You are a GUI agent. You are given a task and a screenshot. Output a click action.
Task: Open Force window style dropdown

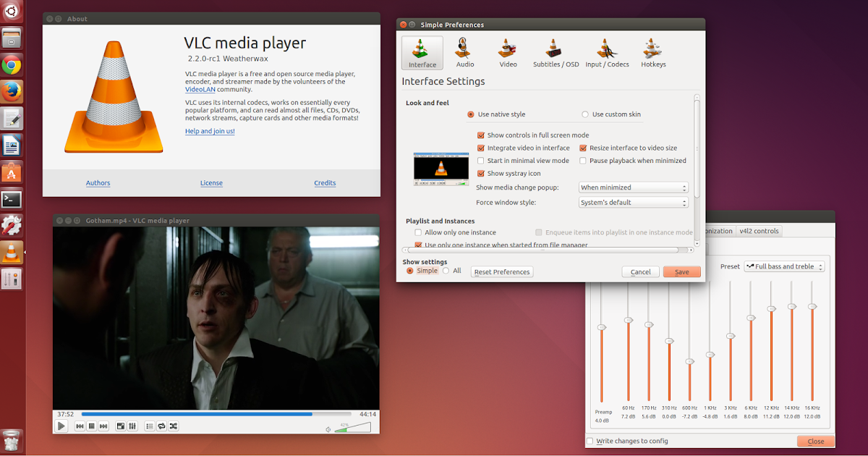pyautogui.click(x=634, y=203)
